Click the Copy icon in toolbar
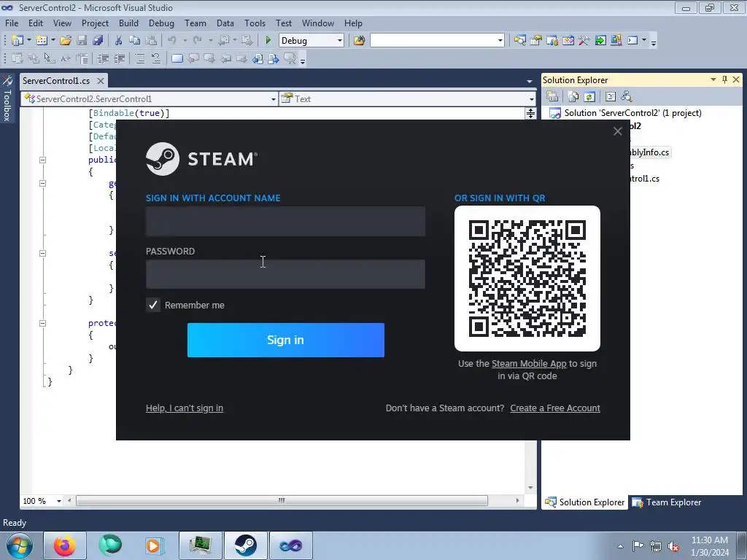The image size is (747, 560). [135, 41]
